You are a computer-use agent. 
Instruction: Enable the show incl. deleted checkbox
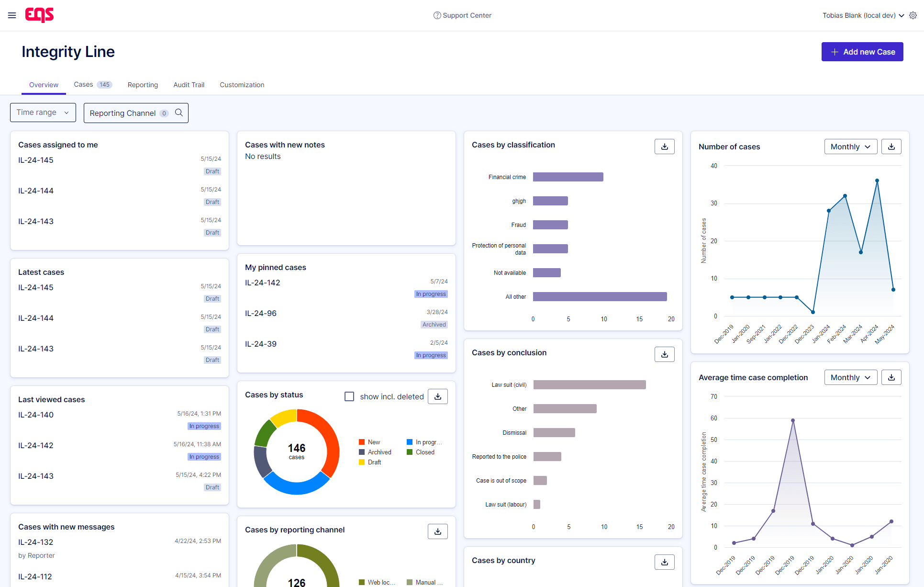tap(349, 396)
